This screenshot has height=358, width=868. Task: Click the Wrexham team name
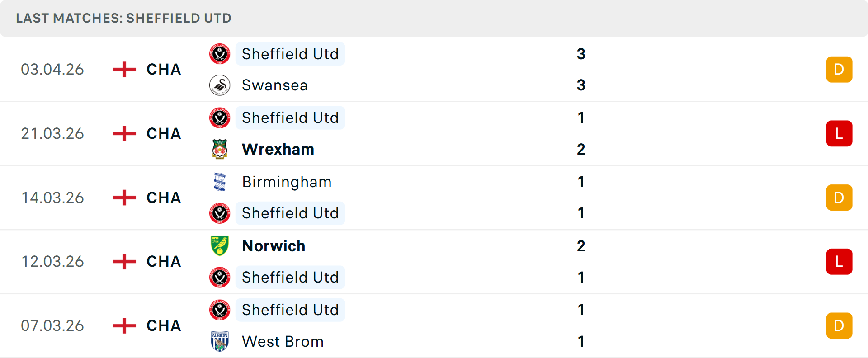(278, 149)
